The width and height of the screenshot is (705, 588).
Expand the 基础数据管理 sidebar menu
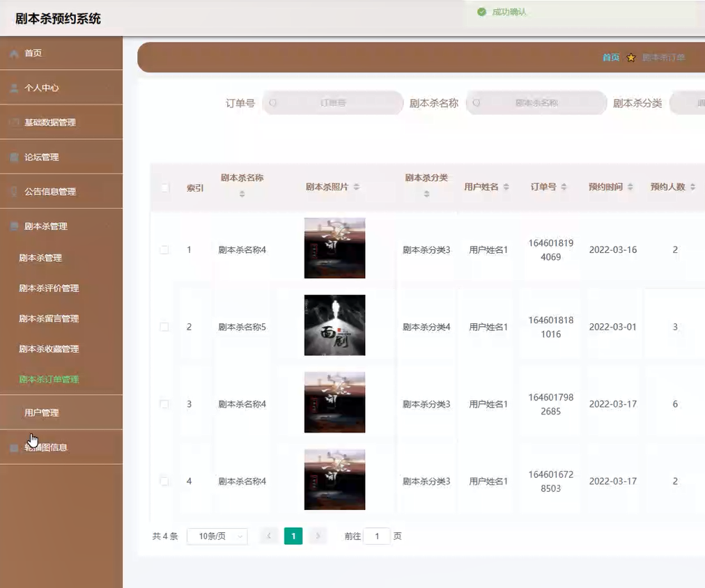[61, 123]
